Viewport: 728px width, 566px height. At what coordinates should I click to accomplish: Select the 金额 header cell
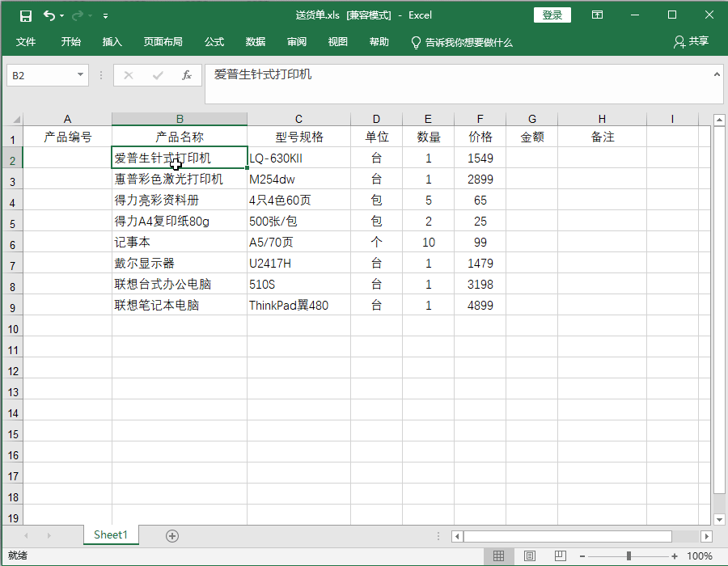pos(531,137)
